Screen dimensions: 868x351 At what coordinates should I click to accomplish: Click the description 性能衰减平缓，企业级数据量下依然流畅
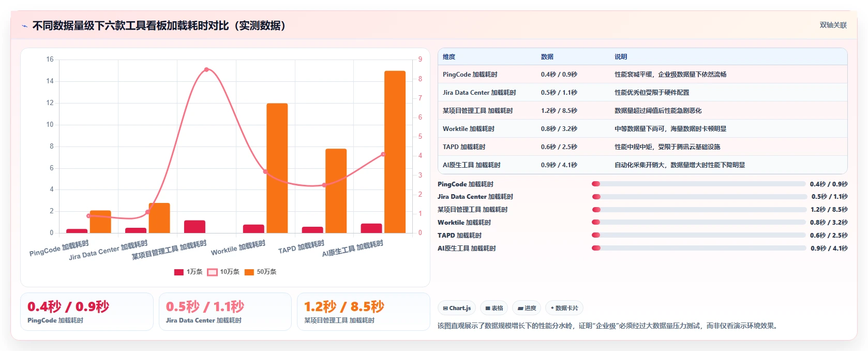(670, 75)
